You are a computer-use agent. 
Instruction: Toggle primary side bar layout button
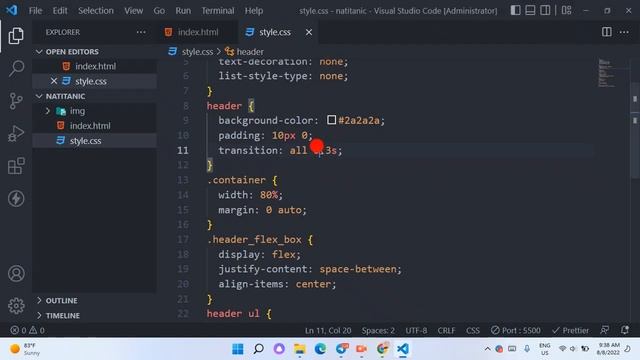(x=516, y=10)
